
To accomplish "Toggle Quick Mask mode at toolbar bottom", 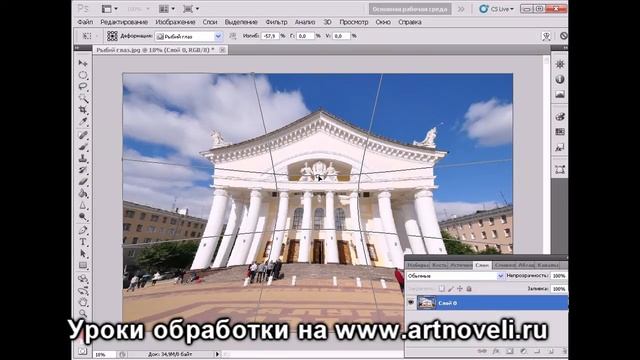I will coord(83,351).
